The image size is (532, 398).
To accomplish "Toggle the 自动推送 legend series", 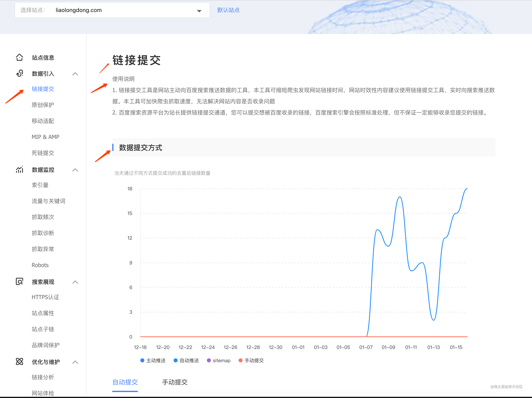I will pos(186,360).
